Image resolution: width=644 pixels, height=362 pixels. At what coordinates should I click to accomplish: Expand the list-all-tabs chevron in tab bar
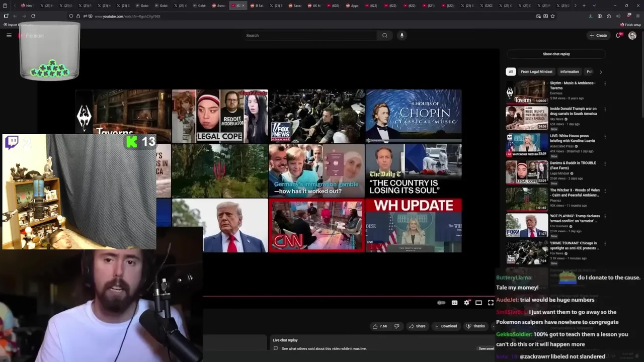[594, 6]
